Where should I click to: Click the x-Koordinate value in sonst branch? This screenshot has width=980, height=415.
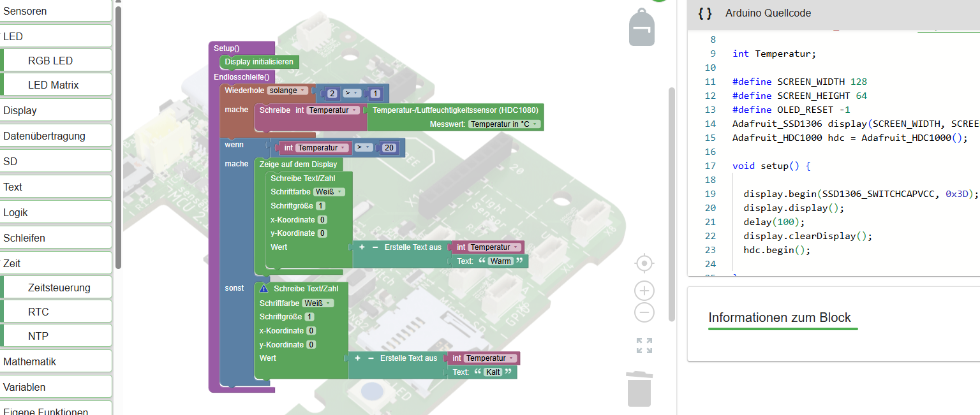311,331
